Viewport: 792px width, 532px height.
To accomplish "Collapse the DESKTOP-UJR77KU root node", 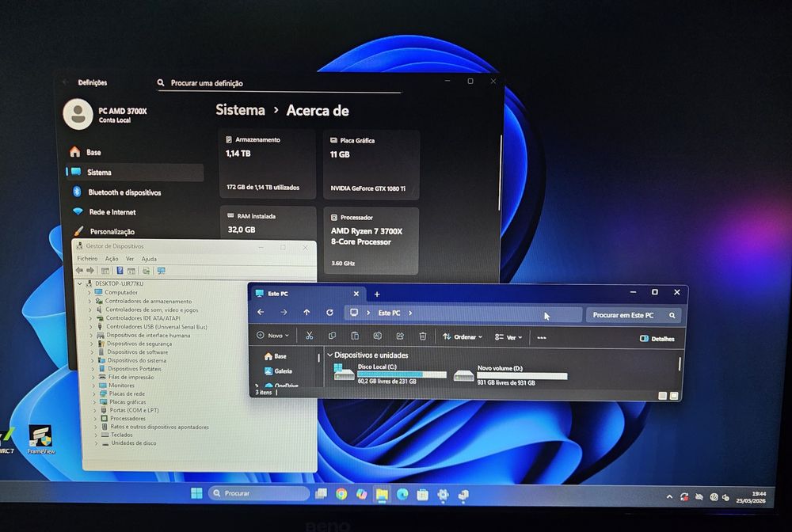I will point(79,283).
